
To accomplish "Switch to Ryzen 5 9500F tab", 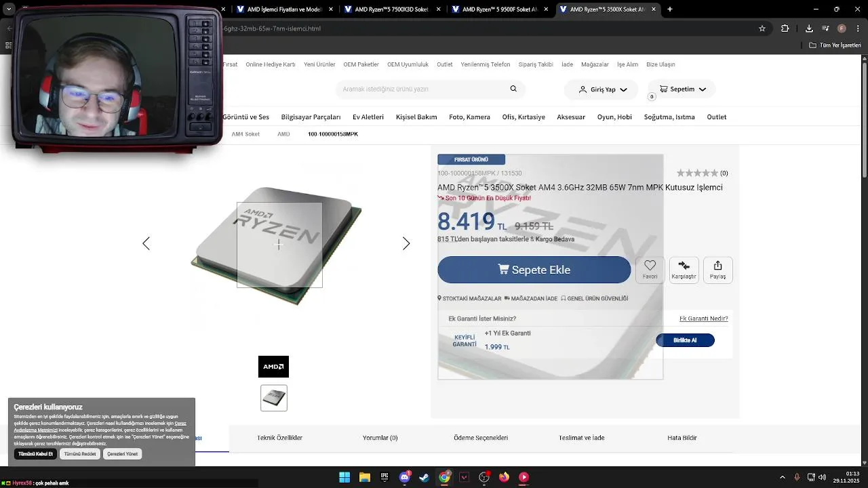I will (x=500, y=9).
